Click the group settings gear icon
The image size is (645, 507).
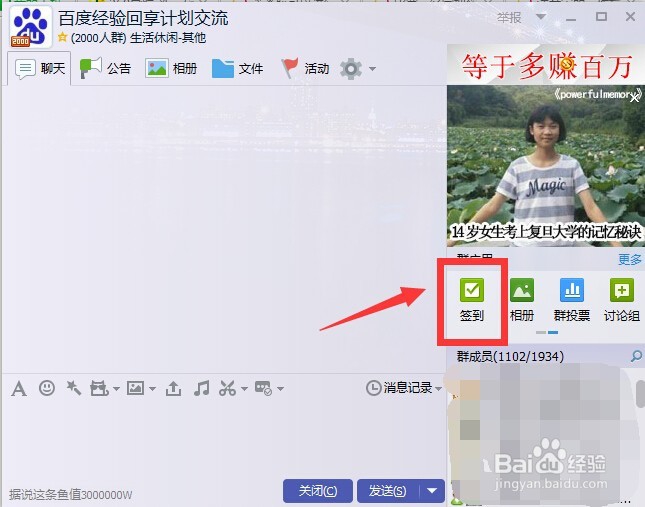tap(351, 69)
